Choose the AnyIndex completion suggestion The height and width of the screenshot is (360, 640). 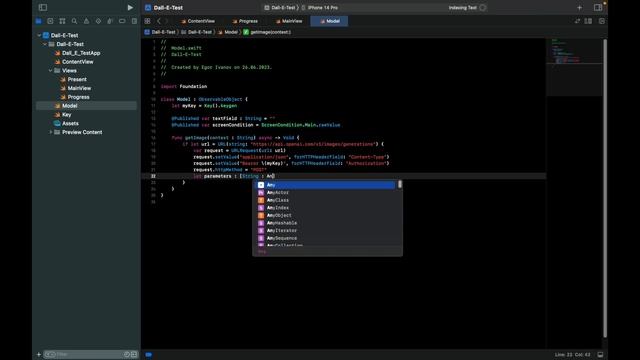(x=326, y=208)
